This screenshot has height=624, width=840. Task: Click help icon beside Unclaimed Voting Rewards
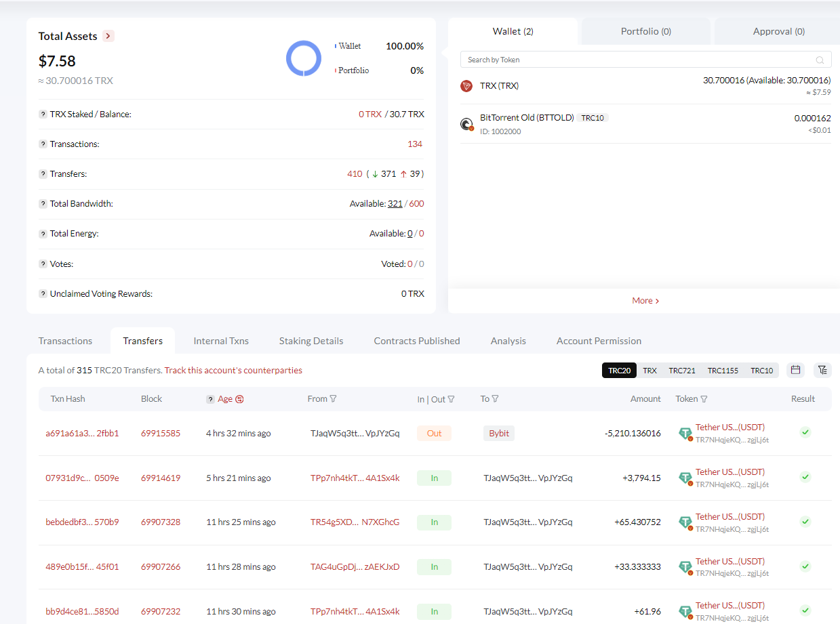(43, 294)
